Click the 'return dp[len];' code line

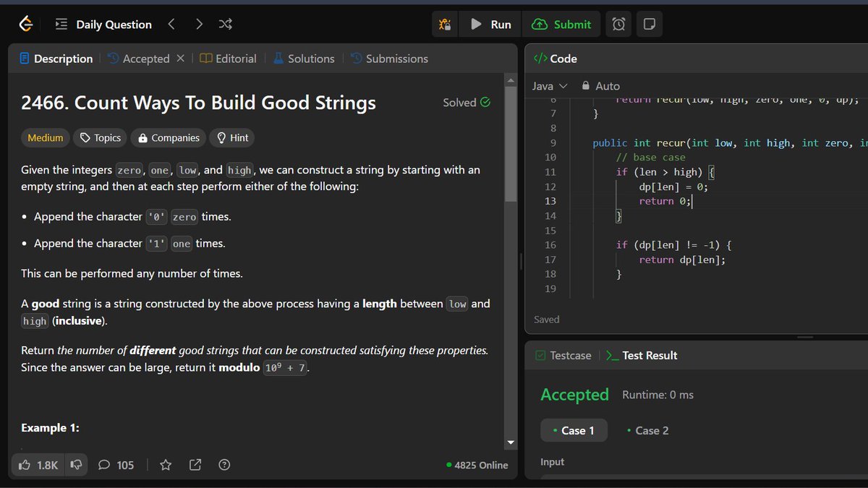(x=682, y=260)
